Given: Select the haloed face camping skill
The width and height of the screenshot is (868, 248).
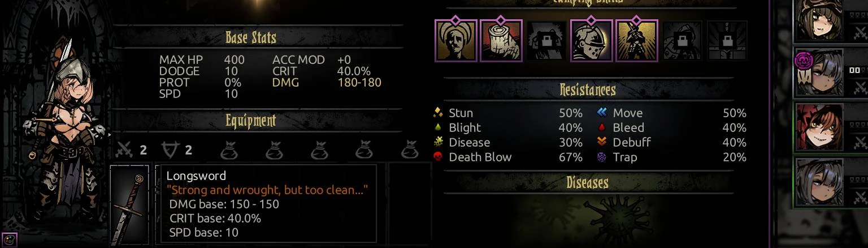Looking at the screenshot, I should (x=455, y=40).
